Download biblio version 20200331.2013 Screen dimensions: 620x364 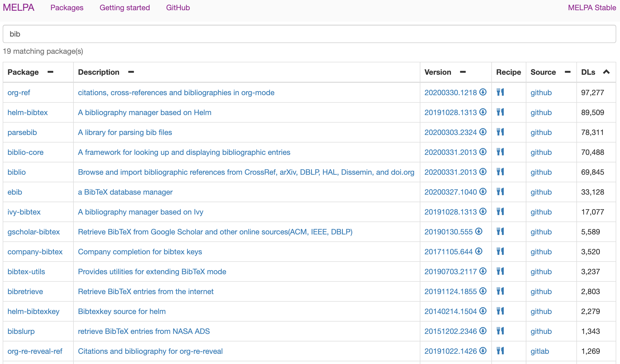pyautogui.click(x=455, y=172)
